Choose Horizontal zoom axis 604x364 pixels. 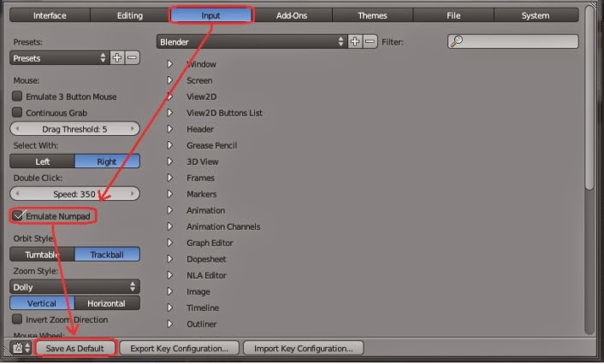107,303
